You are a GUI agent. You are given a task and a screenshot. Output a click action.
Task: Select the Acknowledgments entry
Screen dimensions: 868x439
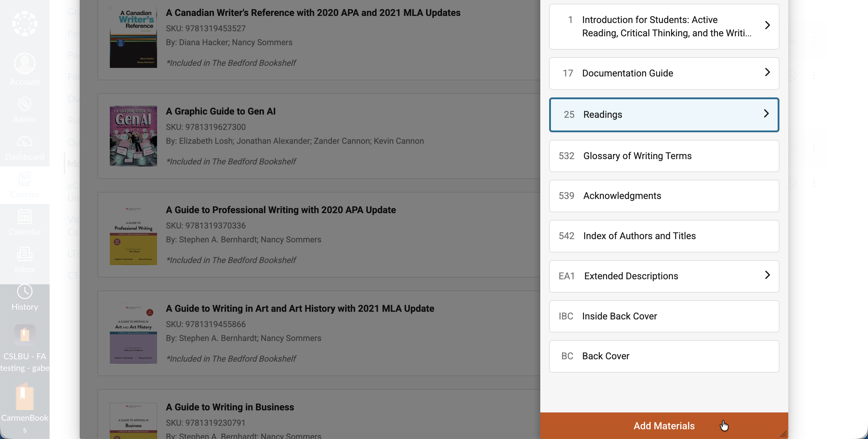664,196
